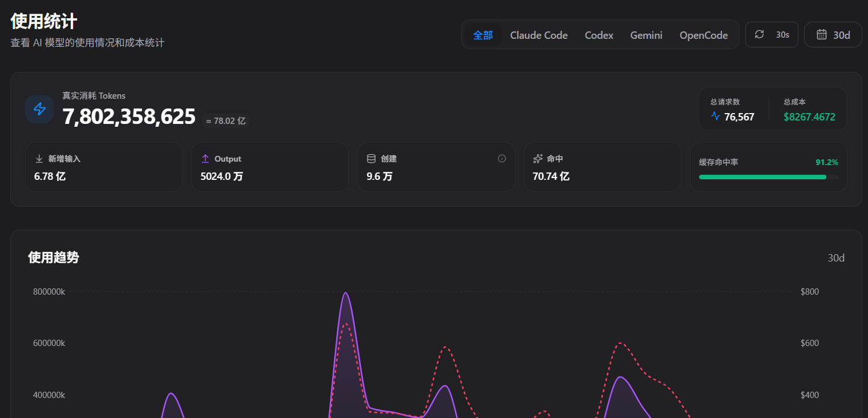Click the $800 axis label
The width and height of the screenshot is (868, 418).
pos(810,292)
